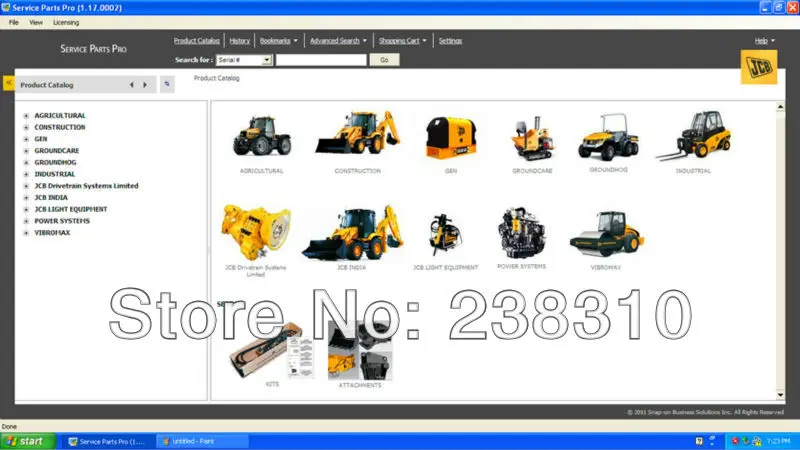Open the Bookmarks dropdown
This screenshot has height=450, width=800.
point(279,41)
